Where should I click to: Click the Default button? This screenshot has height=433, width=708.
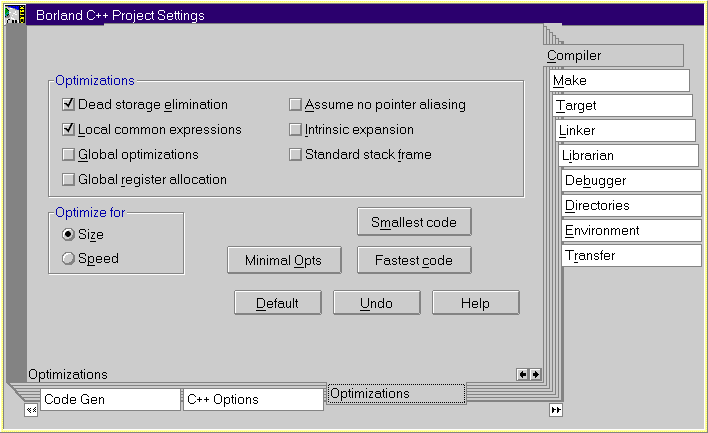(278, 303)
